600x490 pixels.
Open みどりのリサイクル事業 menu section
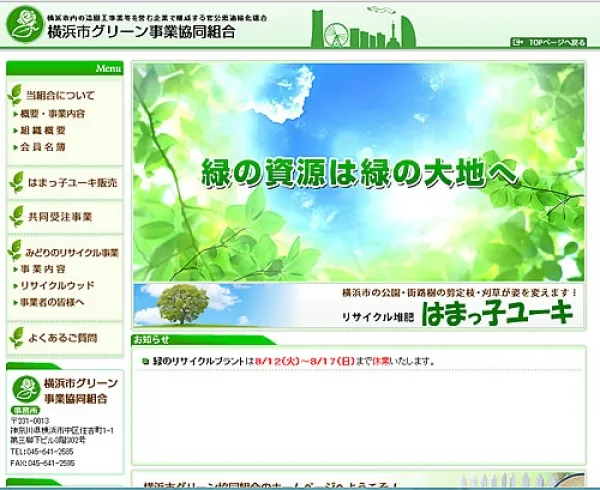[x=72, y=253]
